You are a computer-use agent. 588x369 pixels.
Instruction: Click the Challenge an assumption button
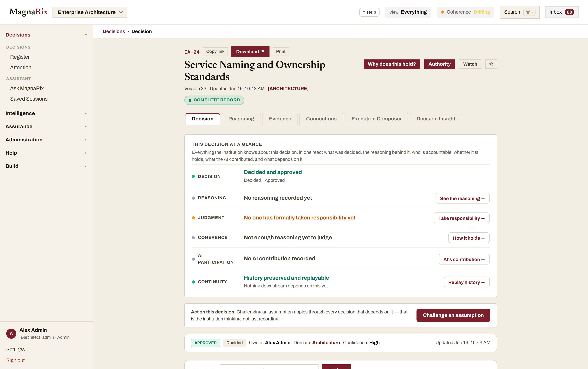click(453, 315)
